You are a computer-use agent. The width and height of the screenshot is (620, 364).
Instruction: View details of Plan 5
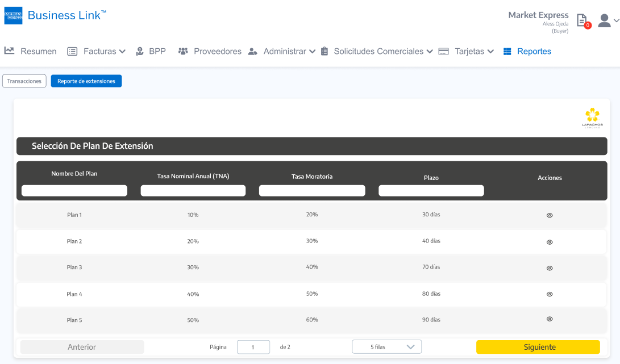550,319
